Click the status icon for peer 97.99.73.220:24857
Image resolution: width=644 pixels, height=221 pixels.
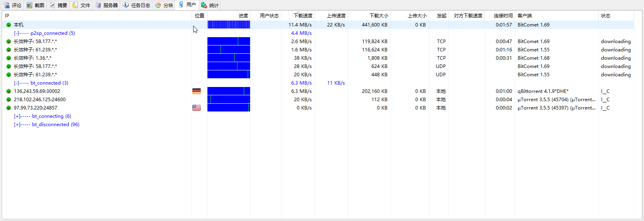point(9,108)
